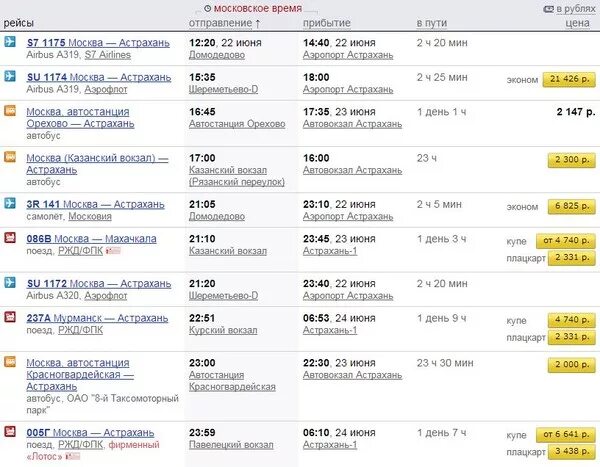Click плацкарт 2 331 р. for 237А
This screenshot has width=600, height=467.
click(572, 337)
